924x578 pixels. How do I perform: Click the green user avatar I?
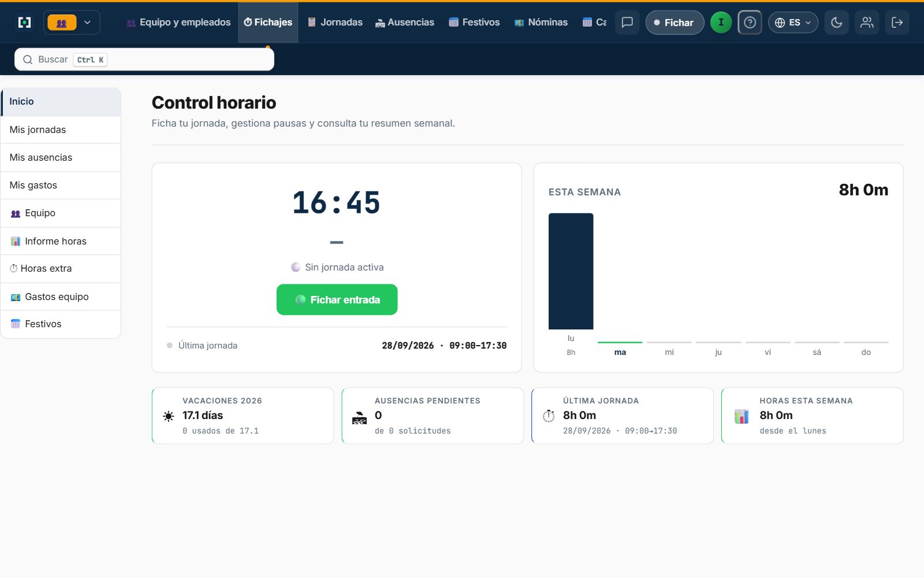[x=721, y=23]
